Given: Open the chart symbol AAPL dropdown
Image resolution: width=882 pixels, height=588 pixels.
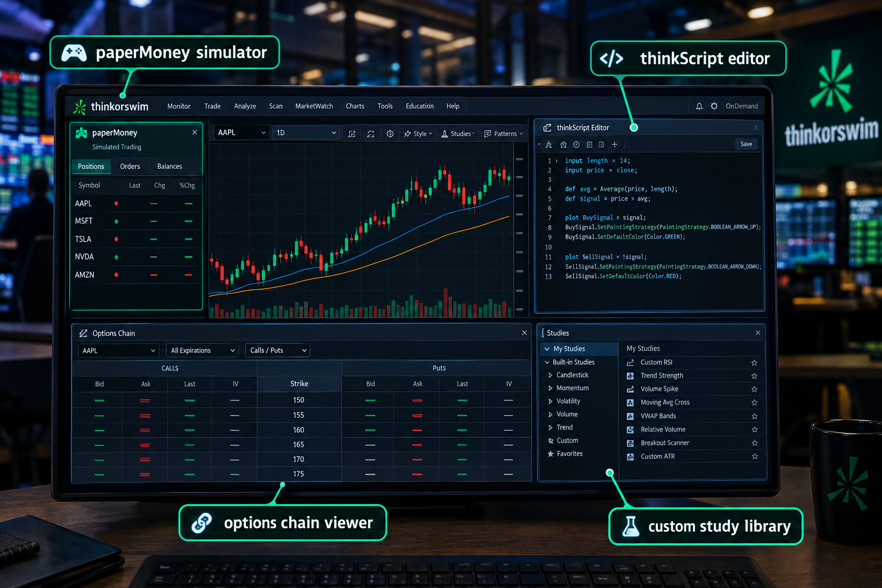Looking at the screenshot, I should tap(242, 133).
